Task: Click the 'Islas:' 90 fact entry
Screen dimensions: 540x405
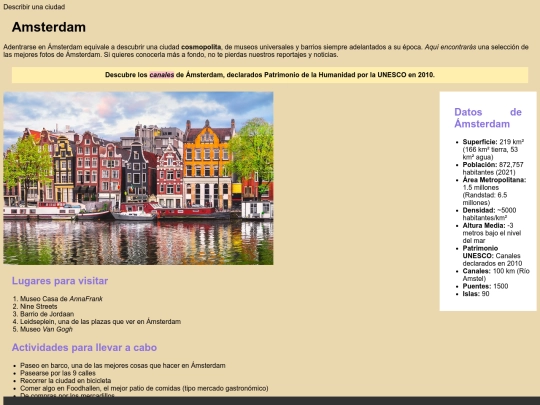Action: point(476,294)
